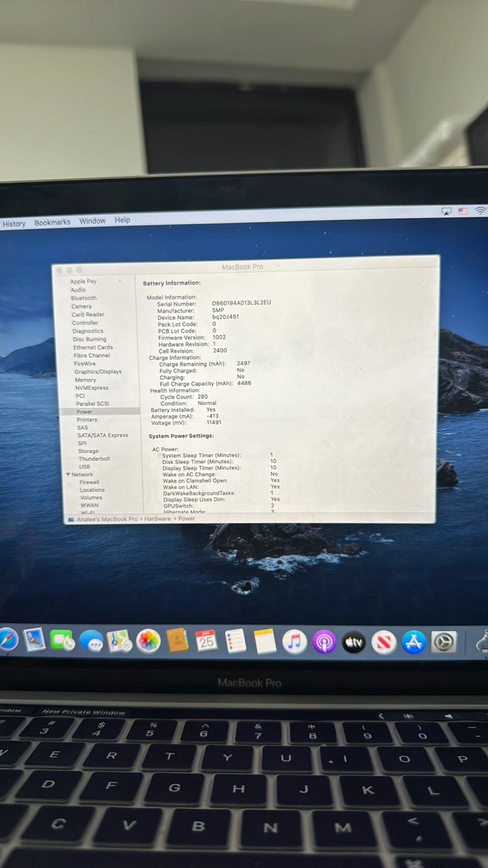Open the App Store icon
Screen dimensions: 488x868
(413, 643)
